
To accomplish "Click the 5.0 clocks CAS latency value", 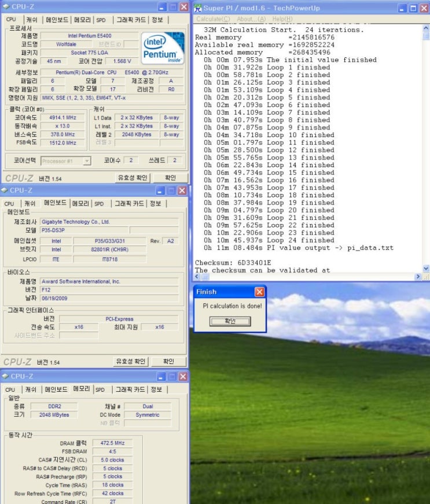I will pos(112,460).
